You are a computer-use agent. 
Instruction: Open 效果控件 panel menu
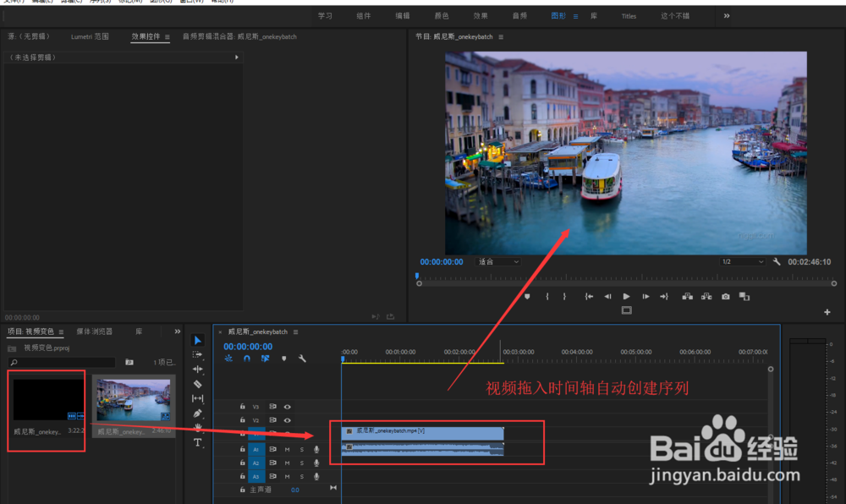tap(168, 37)
